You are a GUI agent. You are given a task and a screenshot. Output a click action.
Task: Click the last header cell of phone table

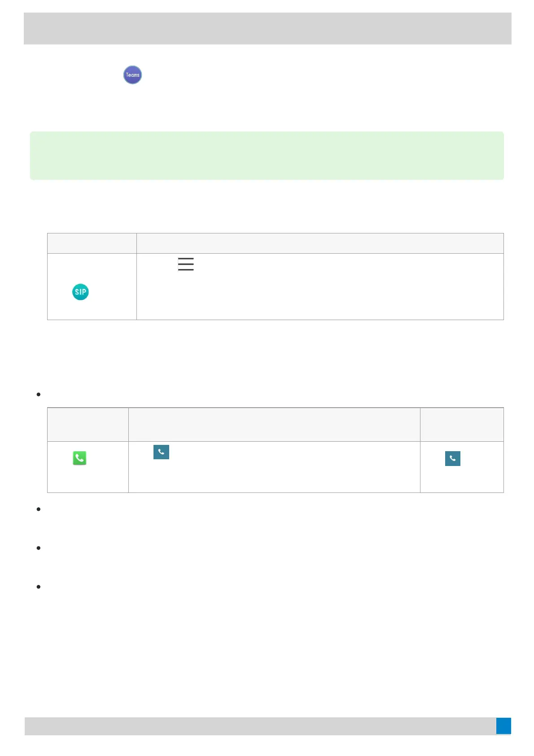[x=462, y=425]
